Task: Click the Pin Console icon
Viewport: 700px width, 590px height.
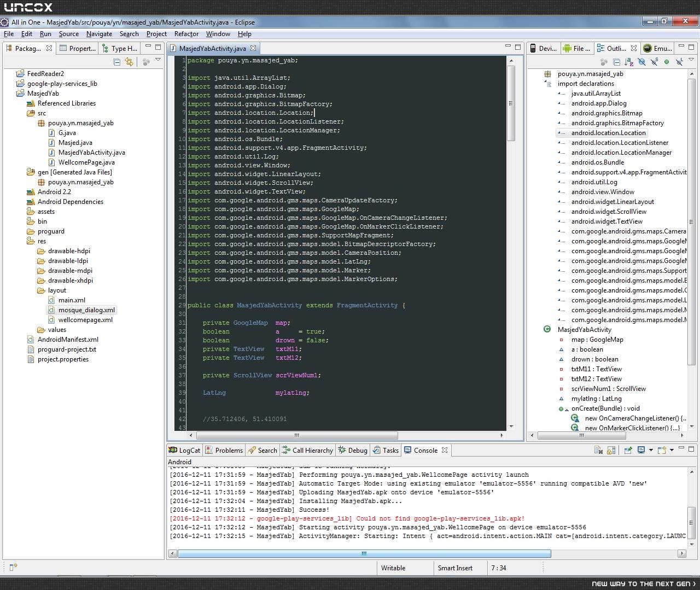Action: [628, 450]
